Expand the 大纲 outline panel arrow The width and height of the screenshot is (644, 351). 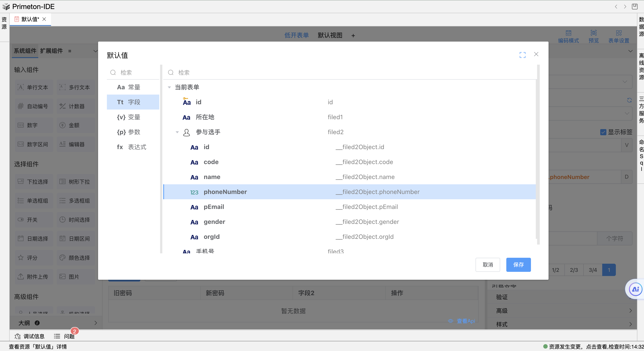[x=95, y=323]
